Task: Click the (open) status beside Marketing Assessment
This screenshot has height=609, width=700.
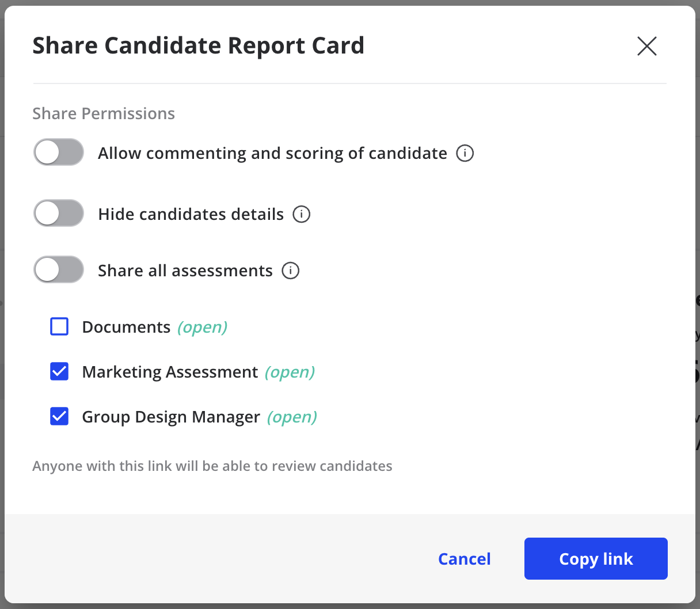Action: click(x=290, y=372)
